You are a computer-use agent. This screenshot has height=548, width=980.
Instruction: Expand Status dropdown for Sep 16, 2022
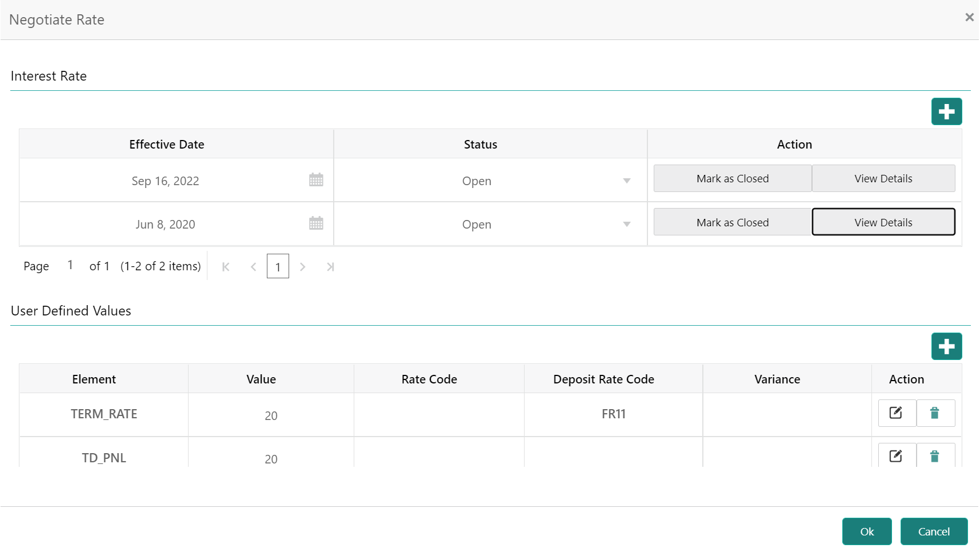coord(627,181)
